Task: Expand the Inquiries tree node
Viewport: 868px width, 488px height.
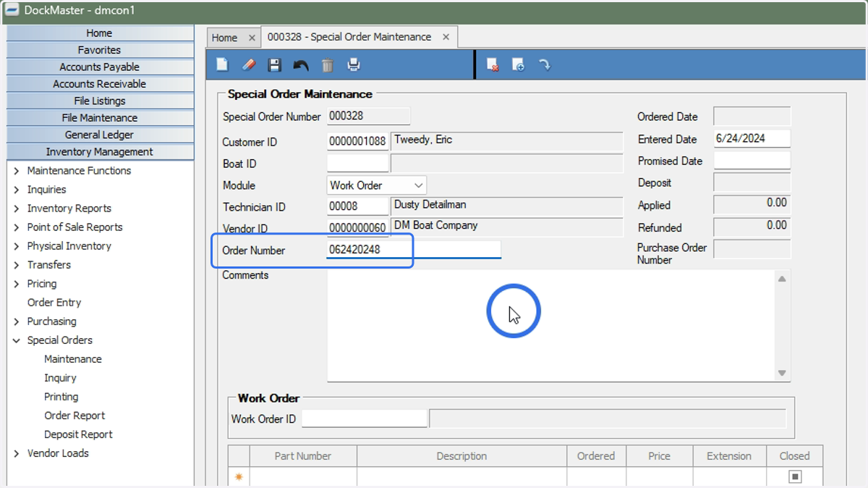Action: [16, 190]
